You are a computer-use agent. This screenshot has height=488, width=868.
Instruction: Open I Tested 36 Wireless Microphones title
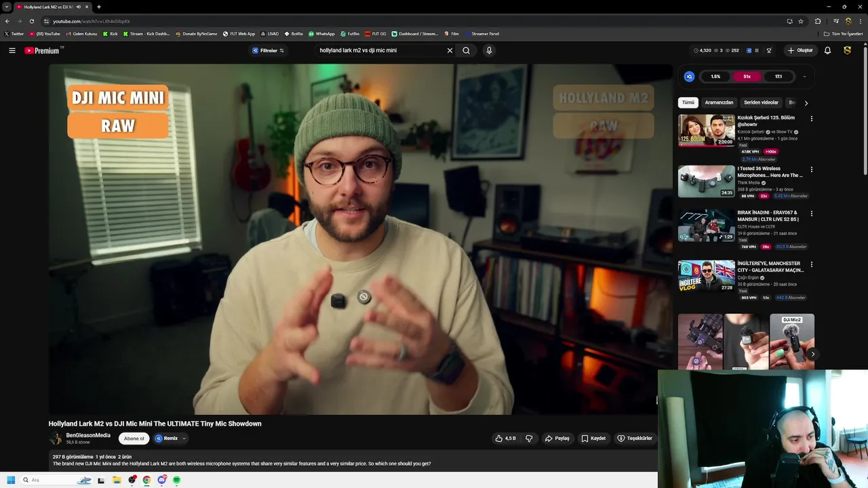pyautogui.click(x=770, y=172)
